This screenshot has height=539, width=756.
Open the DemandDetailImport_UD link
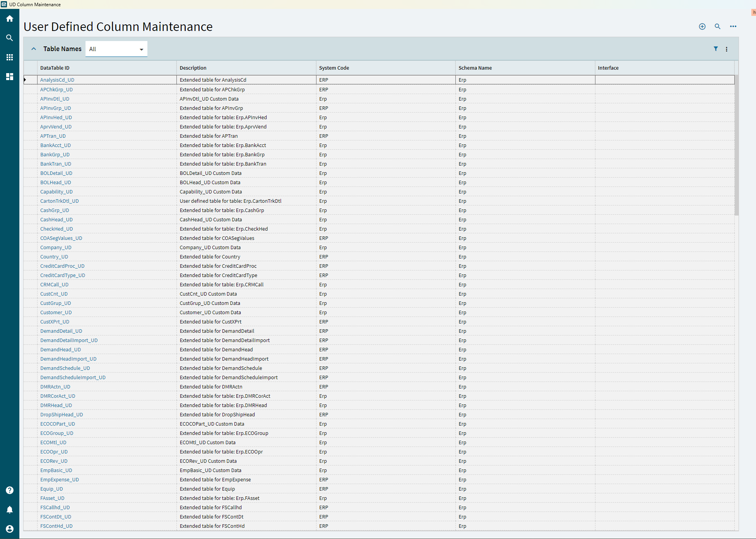[x=69, y=340]
